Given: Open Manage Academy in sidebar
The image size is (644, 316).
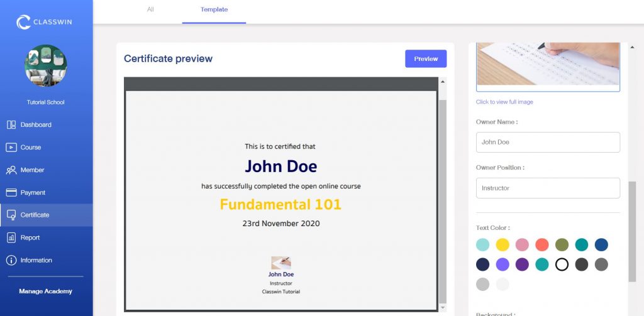Looking at the screenshot, I should [x=45, y=291].
